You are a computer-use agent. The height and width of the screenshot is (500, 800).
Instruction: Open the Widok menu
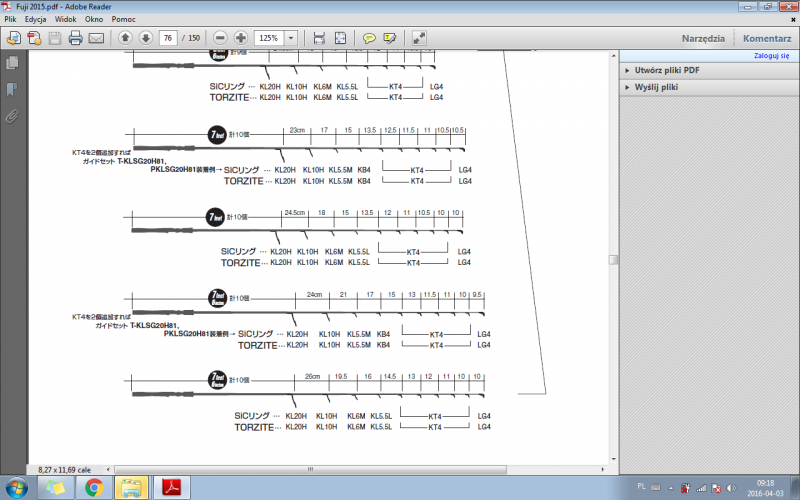point(66,19)
